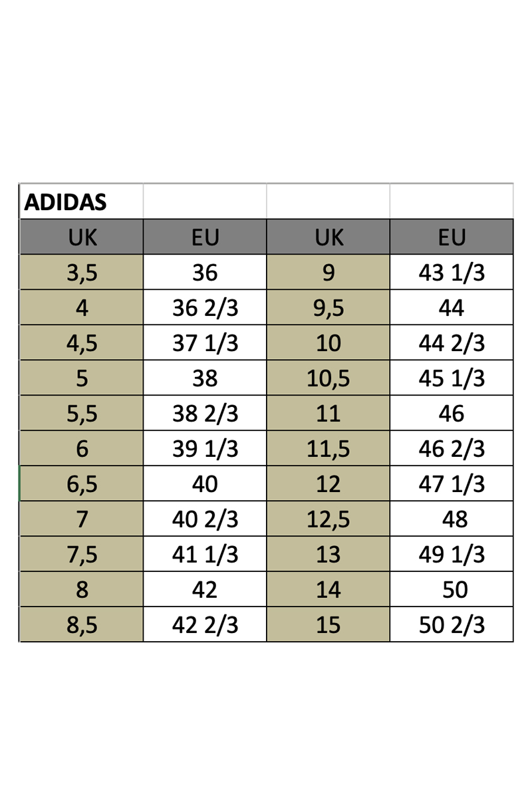Select the UK 12,5 cell

click(329, 519)
